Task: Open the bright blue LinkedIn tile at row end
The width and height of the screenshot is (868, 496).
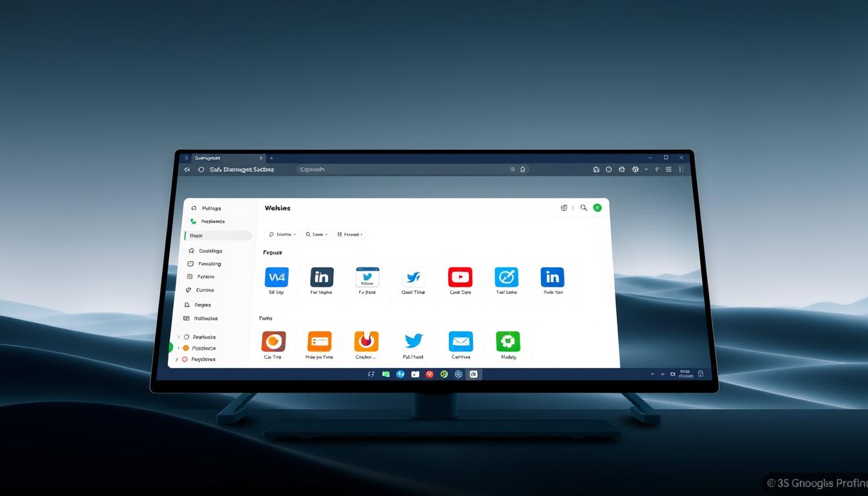Action: click(552, 277)
